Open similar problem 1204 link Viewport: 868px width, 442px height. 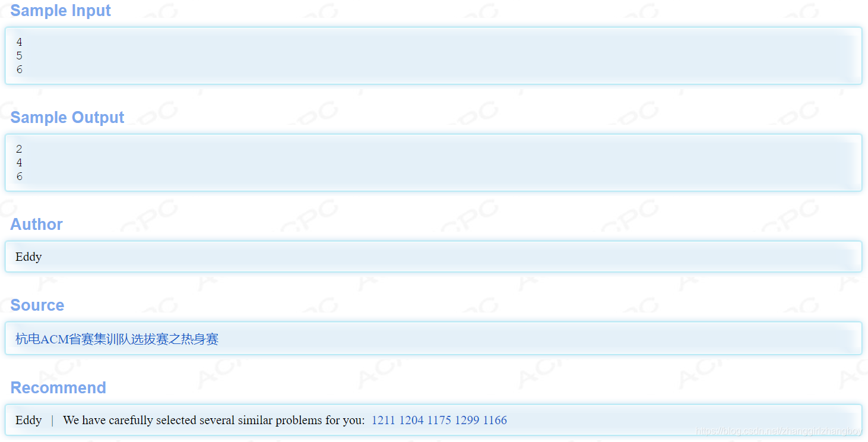coord(411,421)
